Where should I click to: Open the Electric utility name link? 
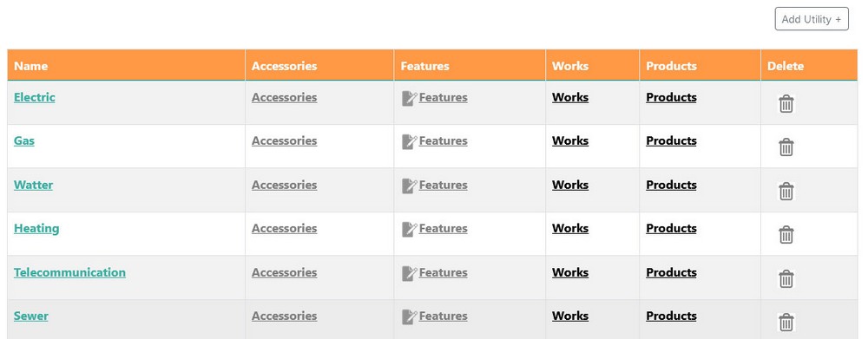[35, 97]
